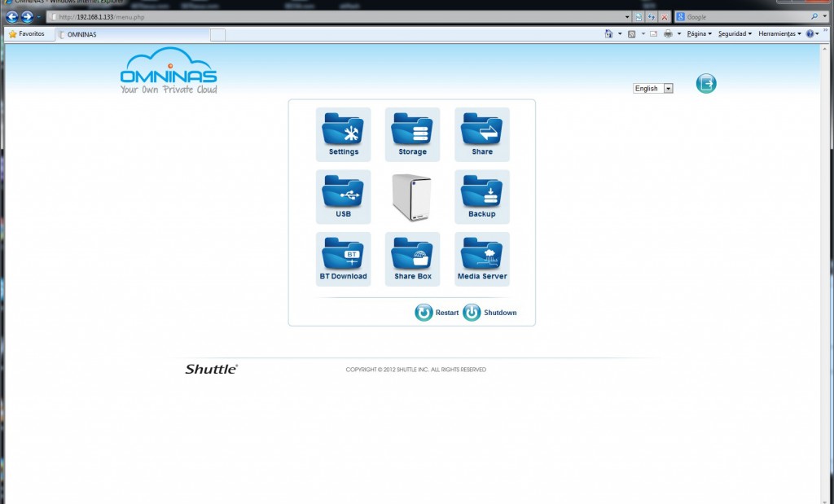
Task: Open the English language dropdown
Action: tap(652, 88)
